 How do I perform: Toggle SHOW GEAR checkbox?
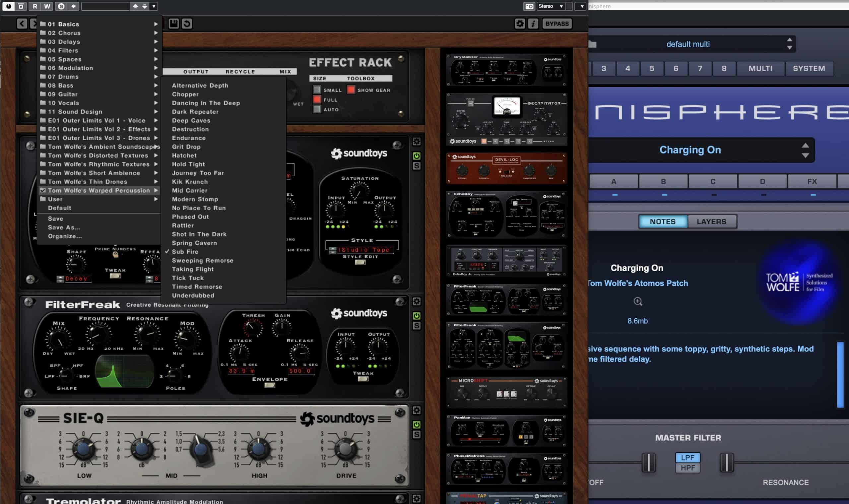(x=351, y=90)
